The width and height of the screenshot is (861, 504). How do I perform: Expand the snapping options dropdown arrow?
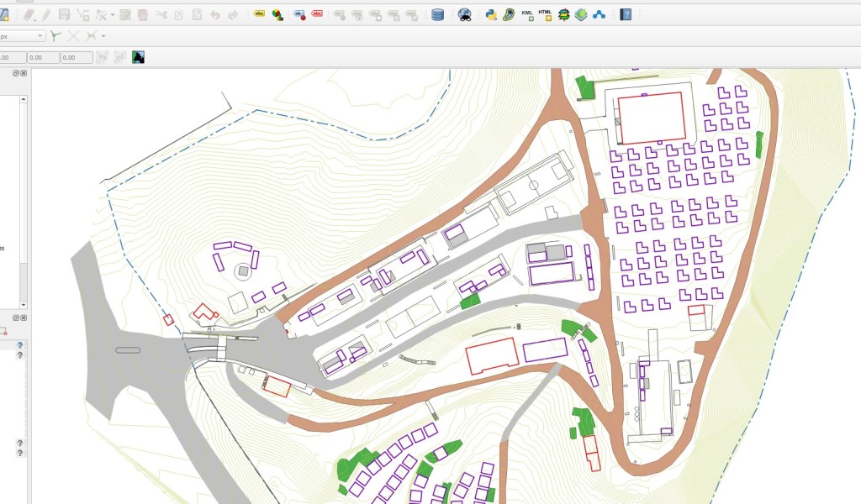coord(103,36)
